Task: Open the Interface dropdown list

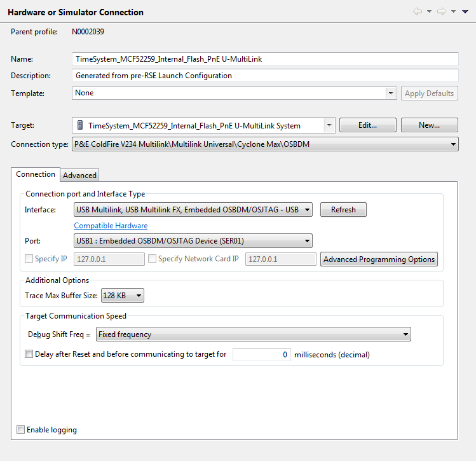Action: [307, 209]
